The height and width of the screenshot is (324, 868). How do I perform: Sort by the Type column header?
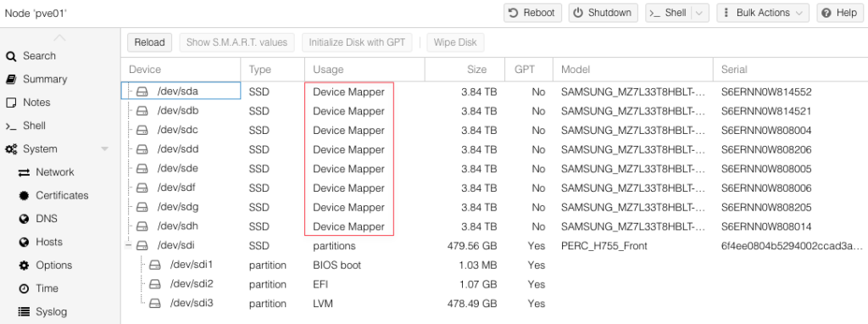point(272,70)
